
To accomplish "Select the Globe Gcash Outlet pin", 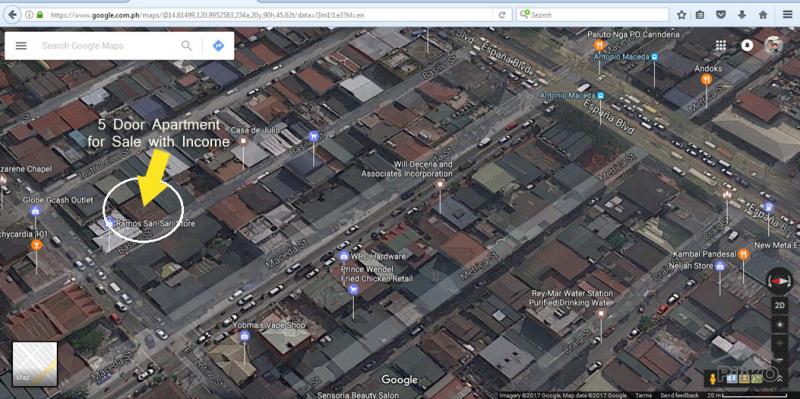I will (35, 210).
